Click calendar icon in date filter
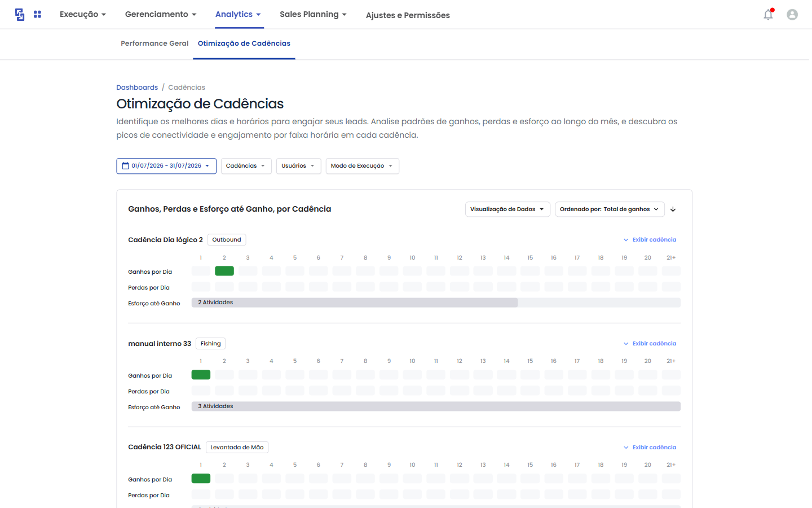The width and height of the screenshot is (812, 508). point(125,166)
